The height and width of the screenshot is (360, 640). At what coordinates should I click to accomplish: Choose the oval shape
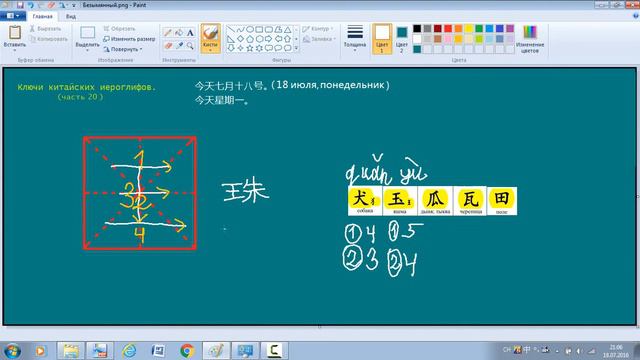pos(250,29)
